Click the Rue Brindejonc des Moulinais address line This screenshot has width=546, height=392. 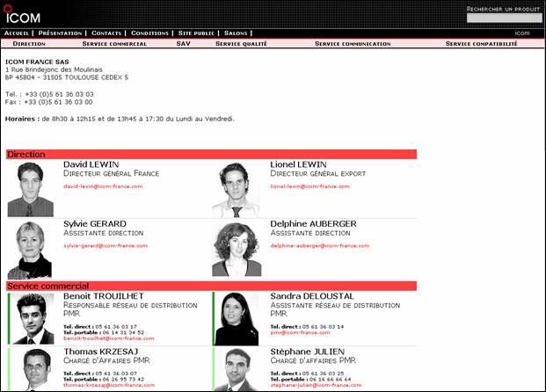[54, 69]
